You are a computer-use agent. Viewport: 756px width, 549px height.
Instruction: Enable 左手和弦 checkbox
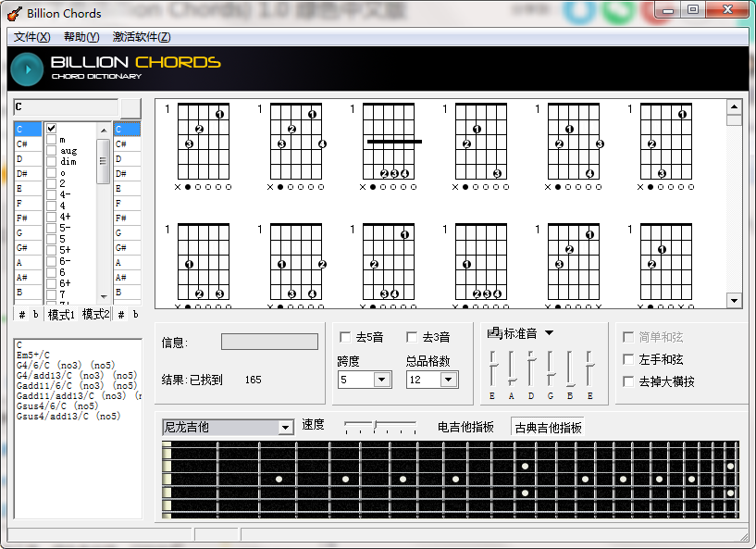click(628, 359)
